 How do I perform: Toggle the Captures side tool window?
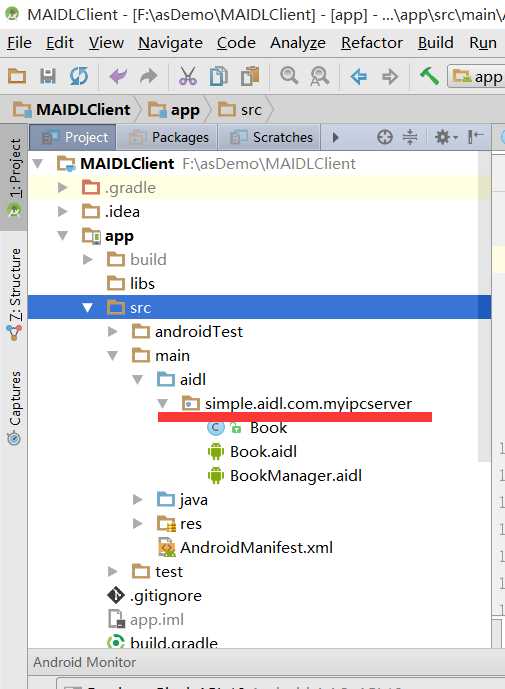[14, 407]
